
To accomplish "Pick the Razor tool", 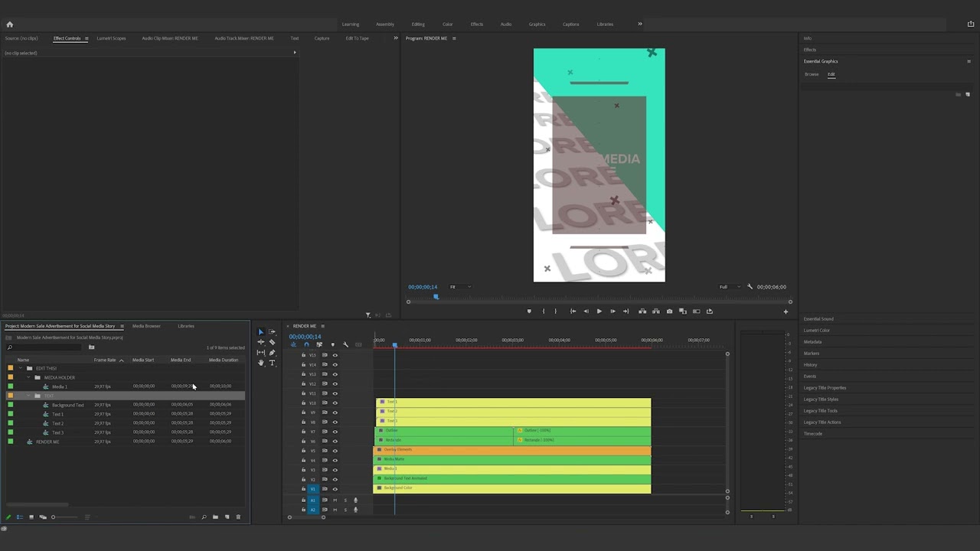I will (272, 342).
